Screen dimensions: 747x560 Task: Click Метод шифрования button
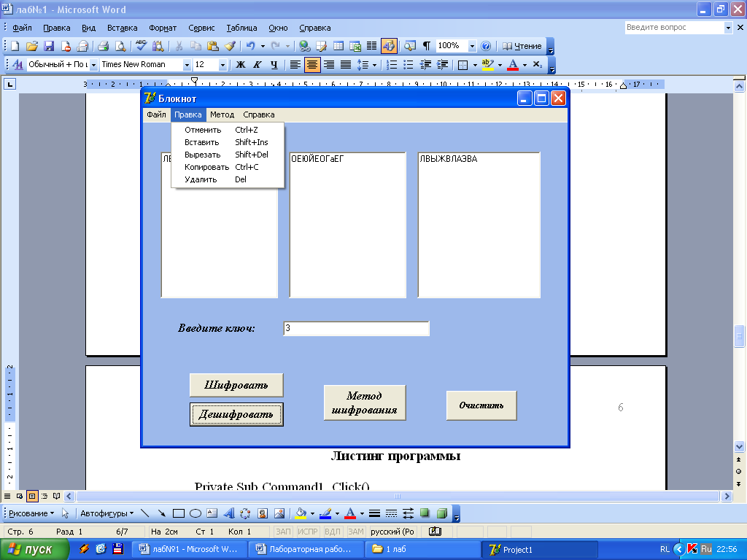365,402
